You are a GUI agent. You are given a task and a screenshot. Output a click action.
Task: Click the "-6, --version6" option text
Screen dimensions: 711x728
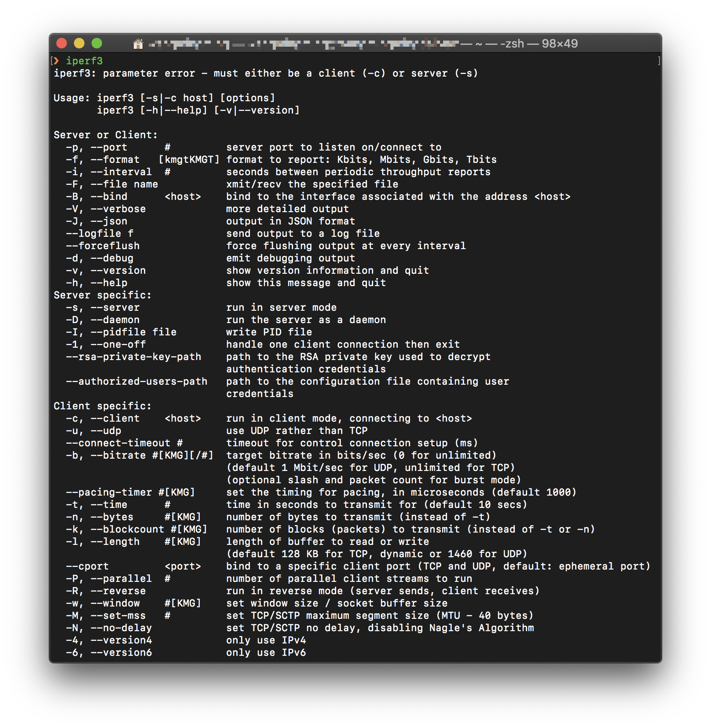coord(109,652)
